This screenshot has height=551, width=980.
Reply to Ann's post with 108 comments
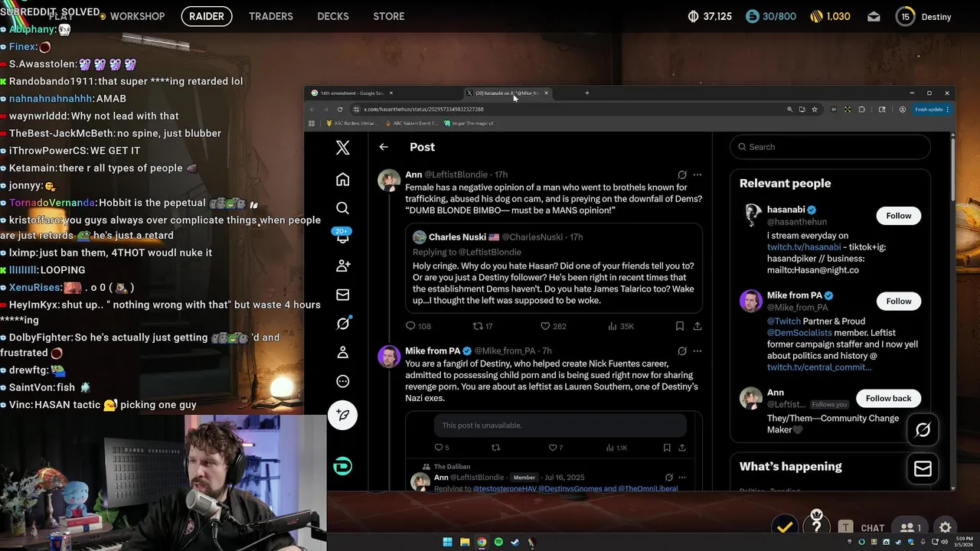418,326
